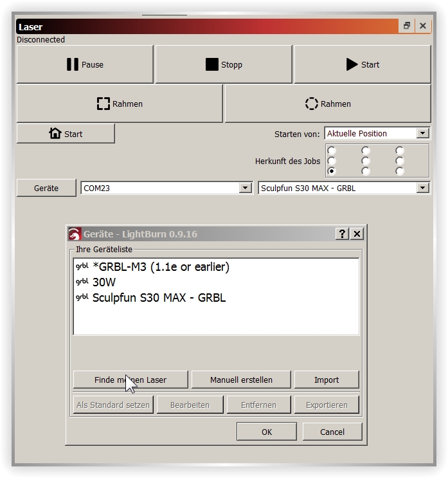
Task: Undock the Laser panel with float icon
Action: pyautogui.click(x=407, y=26)
